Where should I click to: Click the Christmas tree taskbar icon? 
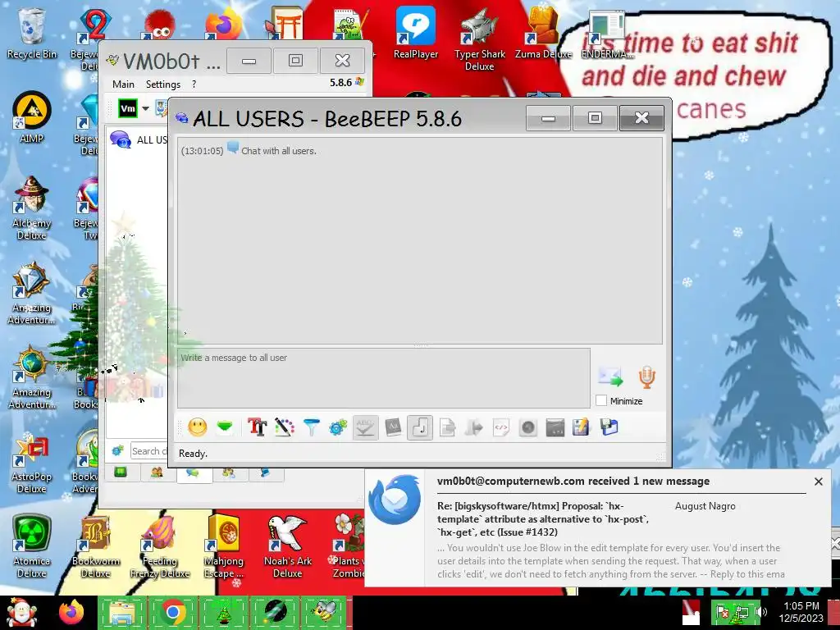point(223,612)
